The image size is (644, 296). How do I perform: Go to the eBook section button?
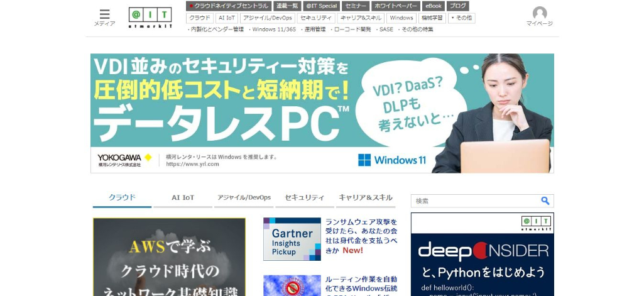click(x=433, y=6)
